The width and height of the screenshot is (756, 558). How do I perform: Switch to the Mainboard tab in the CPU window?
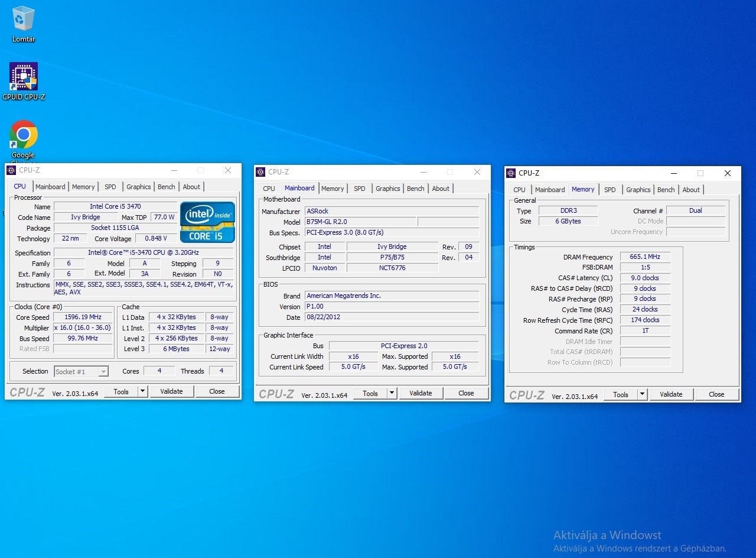coord(50,187)
